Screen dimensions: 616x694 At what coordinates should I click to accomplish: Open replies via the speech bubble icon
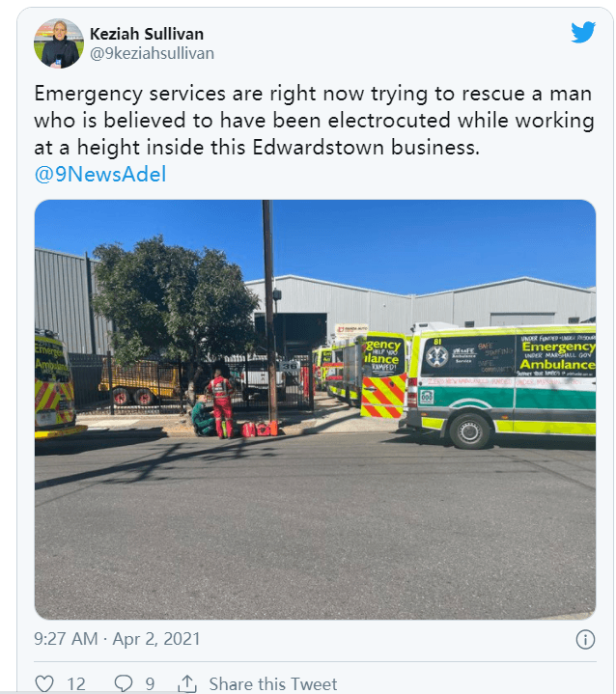click(124, 683)
